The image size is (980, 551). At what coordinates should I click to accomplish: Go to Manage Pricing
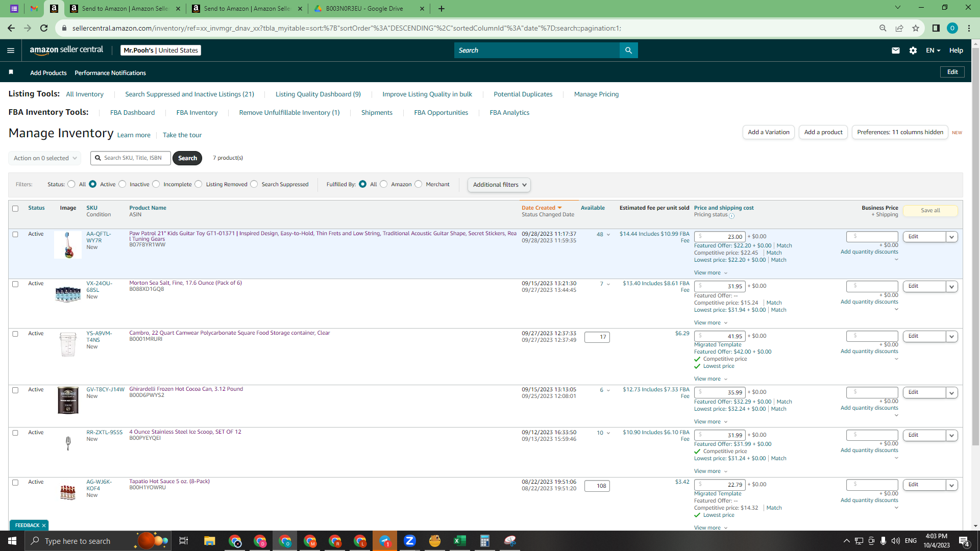[596, 94]
